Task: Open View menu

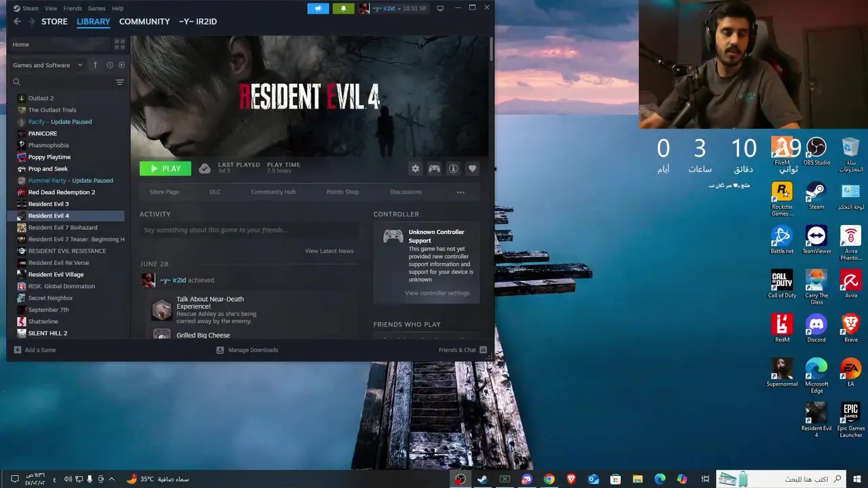Action: click(51, 8)
